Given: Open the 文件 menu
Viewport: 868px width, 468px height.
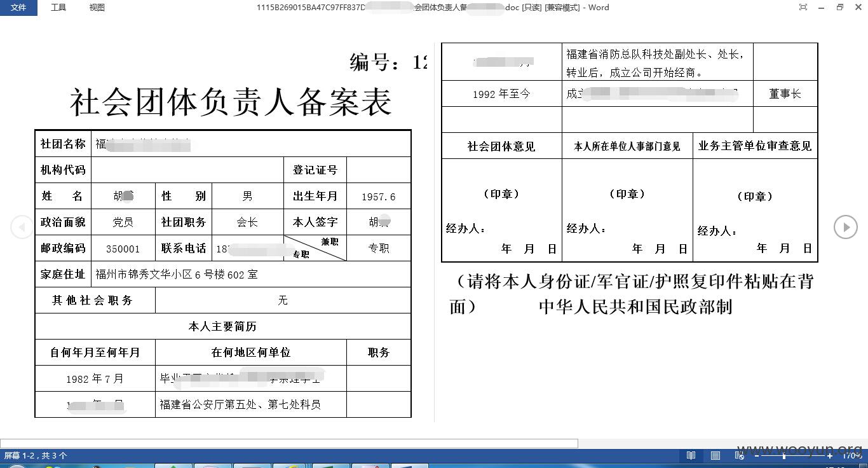Looking at the screenshot, I should (18, 8).
